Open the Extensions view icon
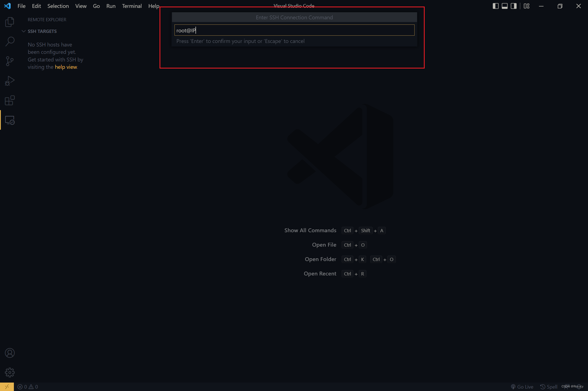 10,100
